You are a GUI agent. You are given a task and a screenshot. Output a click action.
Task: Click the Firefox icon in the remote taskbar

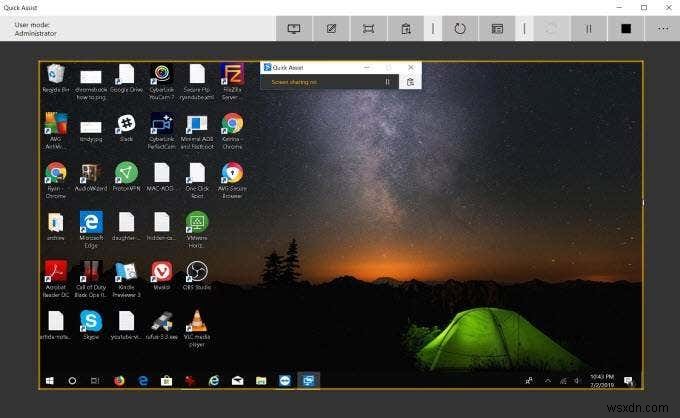point(119,381)
